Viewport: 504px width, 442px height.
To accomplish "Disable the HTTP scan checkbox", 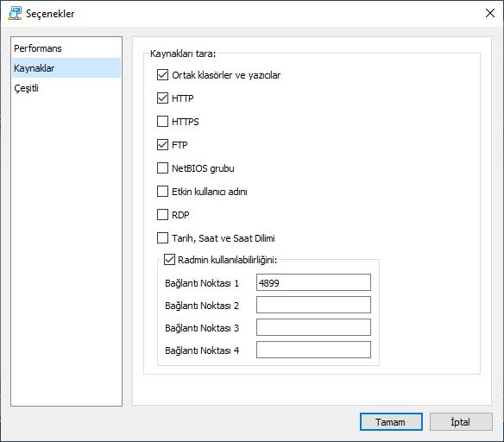I will tap(162, 98).
